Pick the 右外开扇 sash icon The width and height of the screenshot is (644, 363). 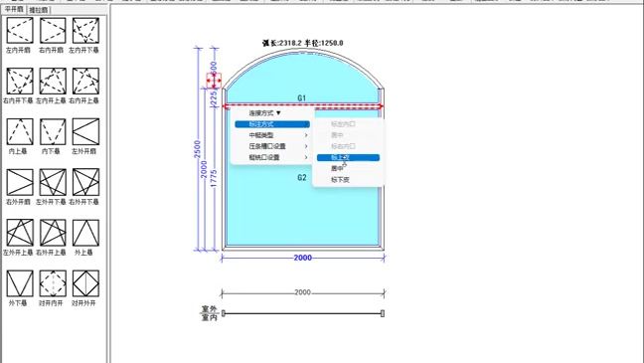click(19, 182)
